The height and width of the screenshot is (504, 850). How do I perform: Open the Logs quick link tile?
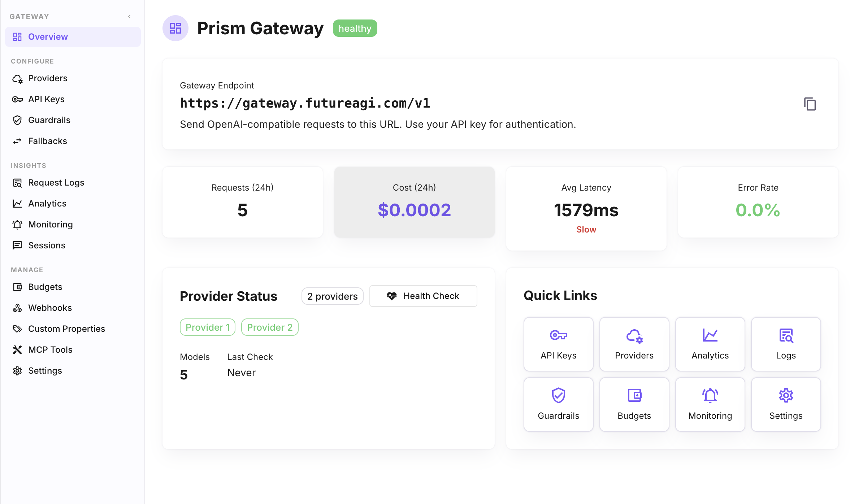(x=786, y=344)
